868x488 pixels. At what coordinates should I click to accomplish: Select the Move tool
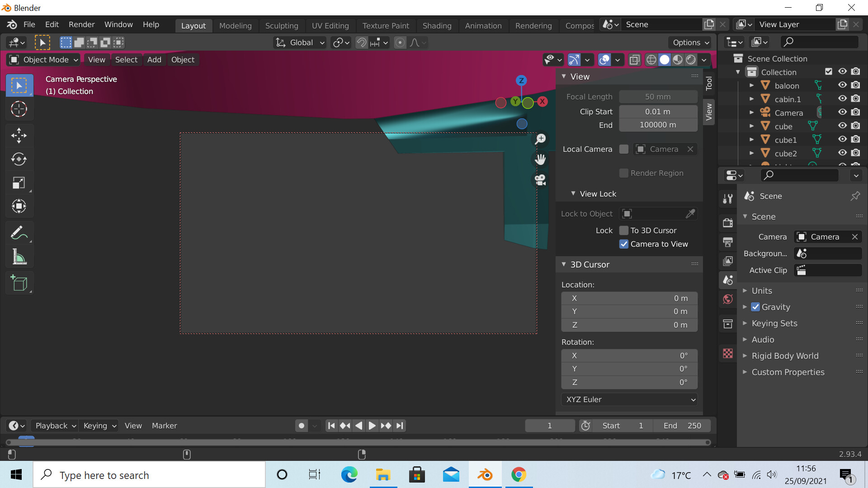[19, 135]
